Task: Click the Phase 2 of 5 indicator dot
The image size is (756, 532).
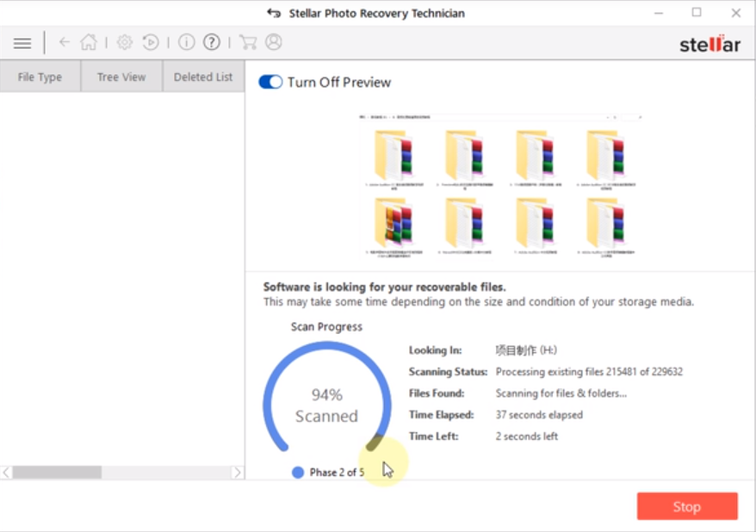Action: (297, 472)
